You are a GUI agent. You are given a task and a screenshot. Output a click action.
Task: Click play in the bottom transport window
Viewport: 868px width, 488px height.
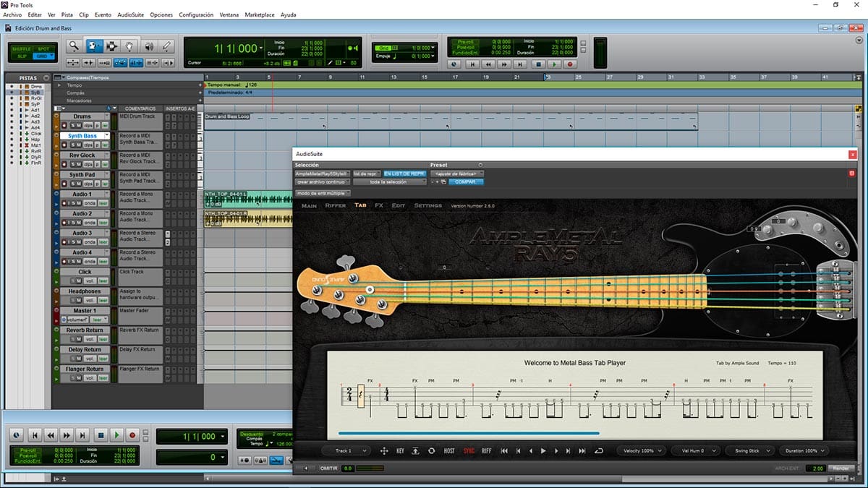coord(116,435)
